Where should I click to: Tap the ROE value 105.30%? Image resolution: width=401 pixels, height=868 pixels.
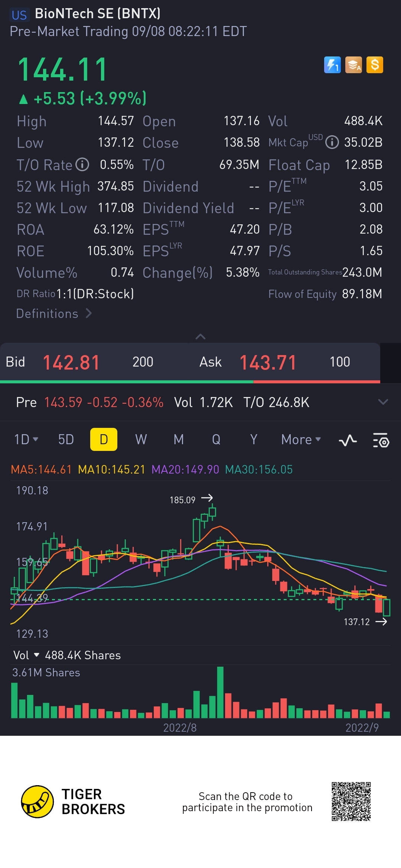(110, 251)
